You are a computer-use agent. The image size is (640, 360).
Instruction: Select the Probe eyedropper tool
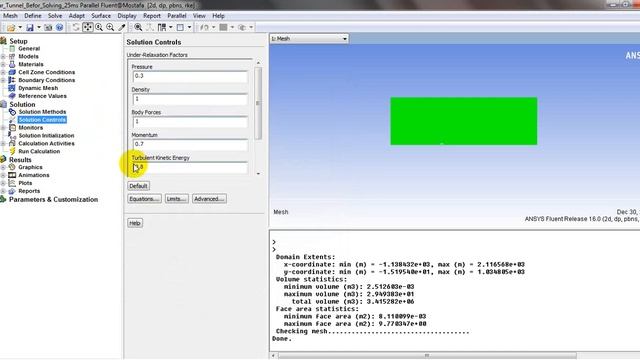click(122, 27)
